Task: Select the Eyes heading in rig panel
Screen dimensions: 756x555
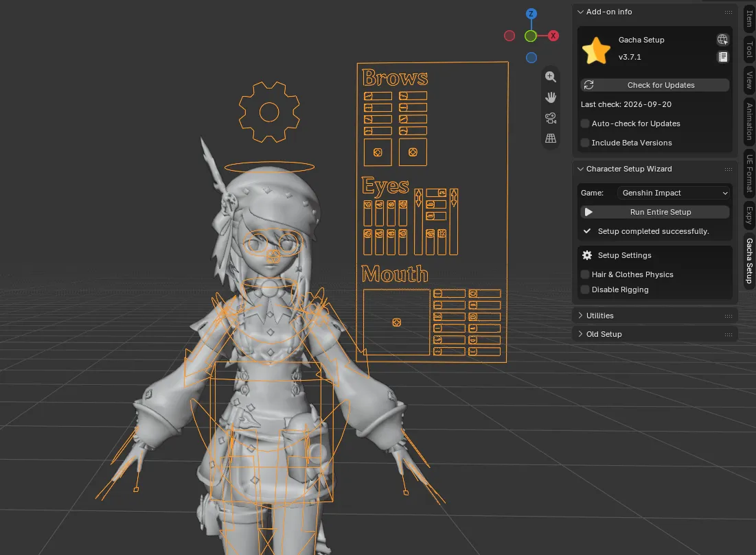Action: pos(385,186)
